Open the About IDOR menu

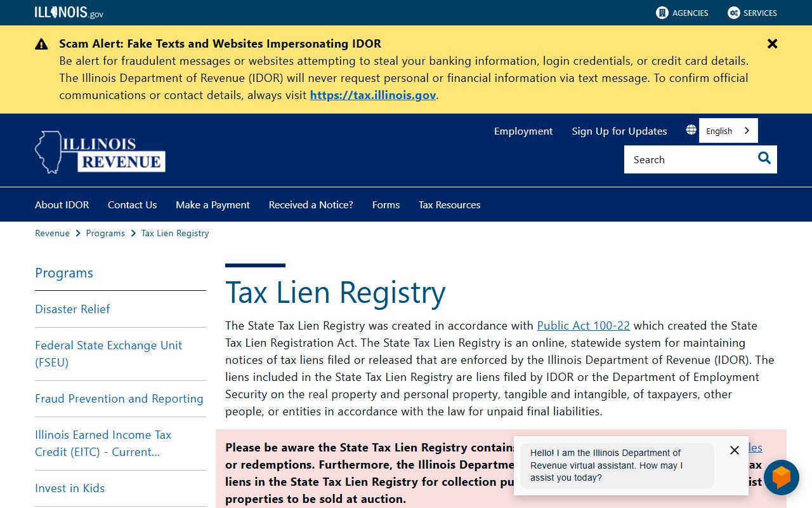coord(62,204)
